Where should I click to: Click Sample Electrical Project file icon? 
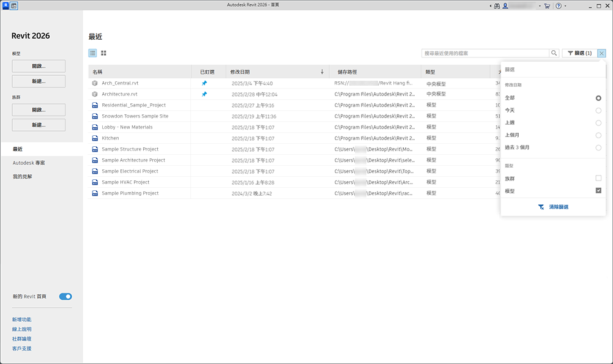[95, 171]
